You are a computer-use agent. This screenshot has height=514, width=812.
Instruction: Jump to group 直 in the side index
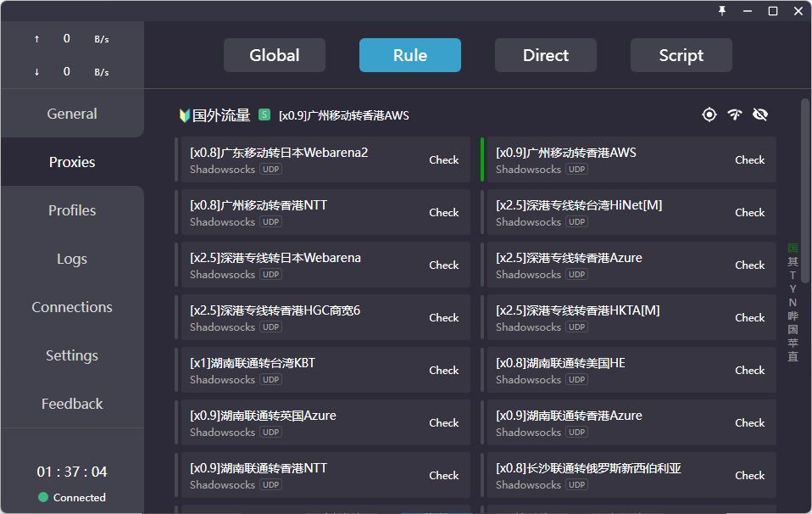click(793, 356)
